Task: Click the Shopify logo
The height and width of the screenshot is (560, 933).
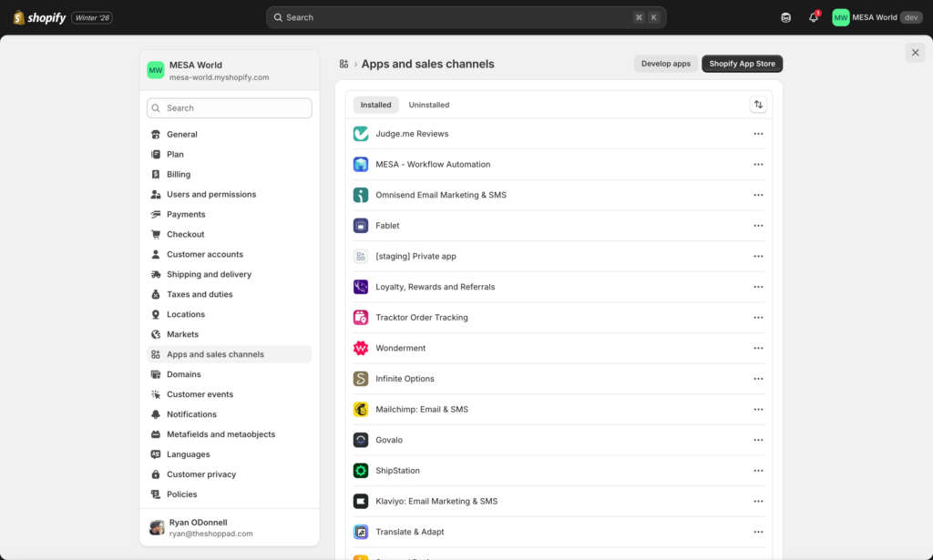Action: tap(39, 17)
